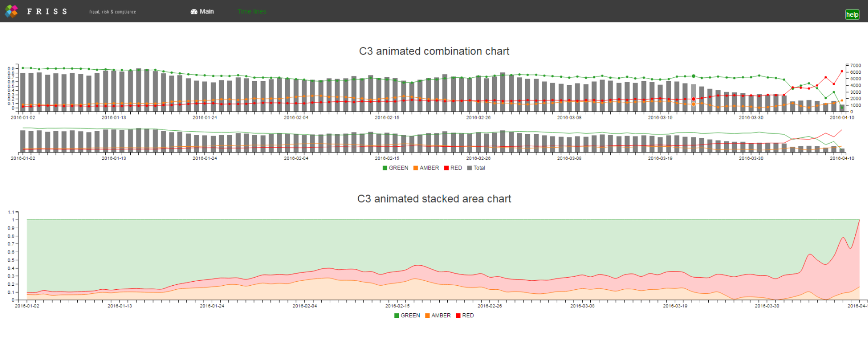868x350 pixels.
Task: Toggle GREEN in stacked area chart legend
Action: (407, 316)
